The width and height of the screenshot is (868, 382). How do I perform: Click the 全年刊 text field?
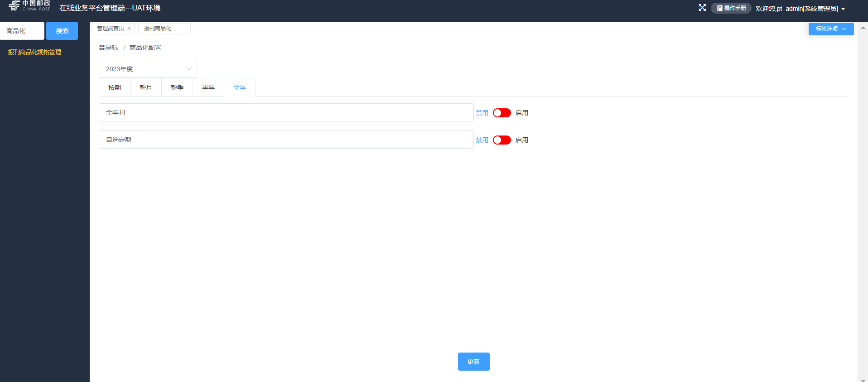coord(286,112)
